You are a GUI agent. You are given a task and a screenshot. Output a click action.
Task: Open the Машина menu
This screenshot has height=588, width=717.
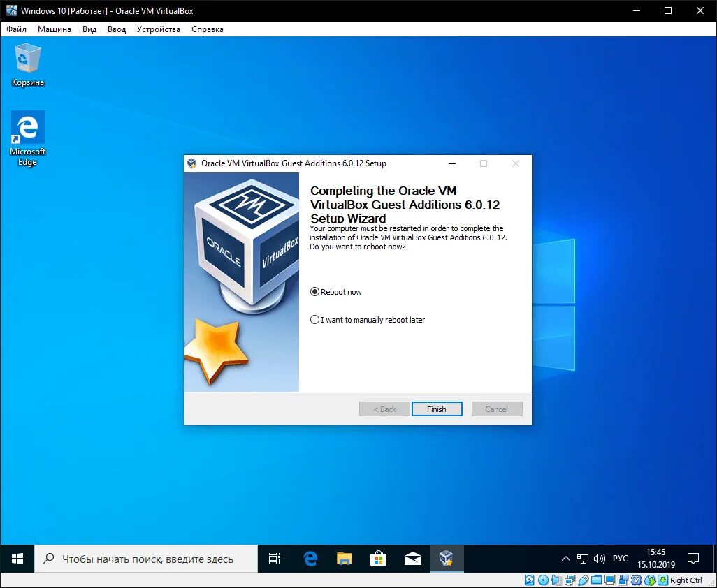(55, 29)
